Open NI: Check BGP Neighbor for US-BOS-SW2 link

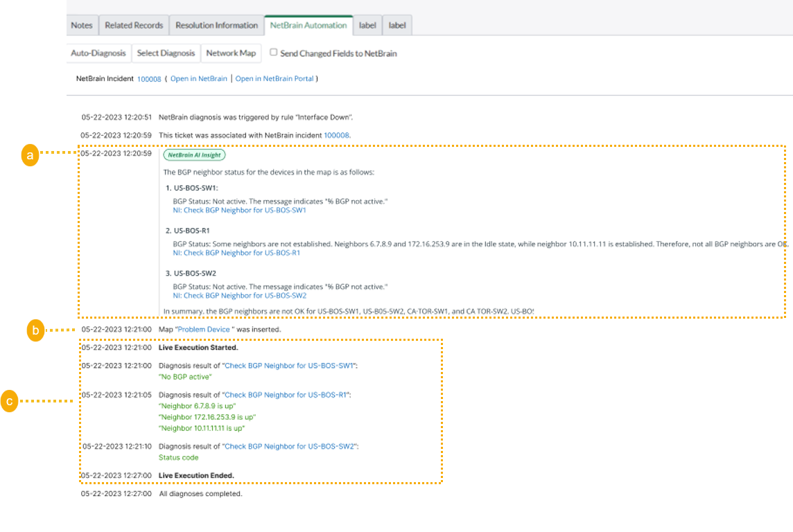click(x=239, y=295)
